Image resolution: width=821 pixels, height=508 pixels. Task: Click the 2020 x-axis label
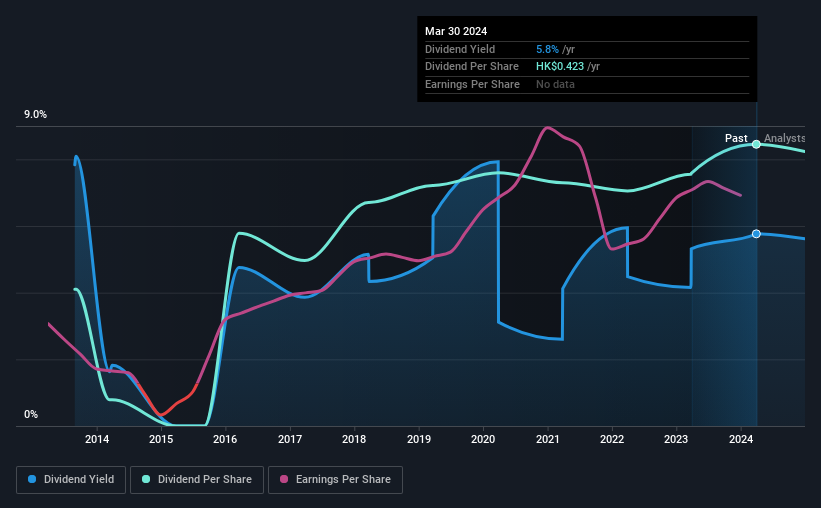(x=483, y=439)
